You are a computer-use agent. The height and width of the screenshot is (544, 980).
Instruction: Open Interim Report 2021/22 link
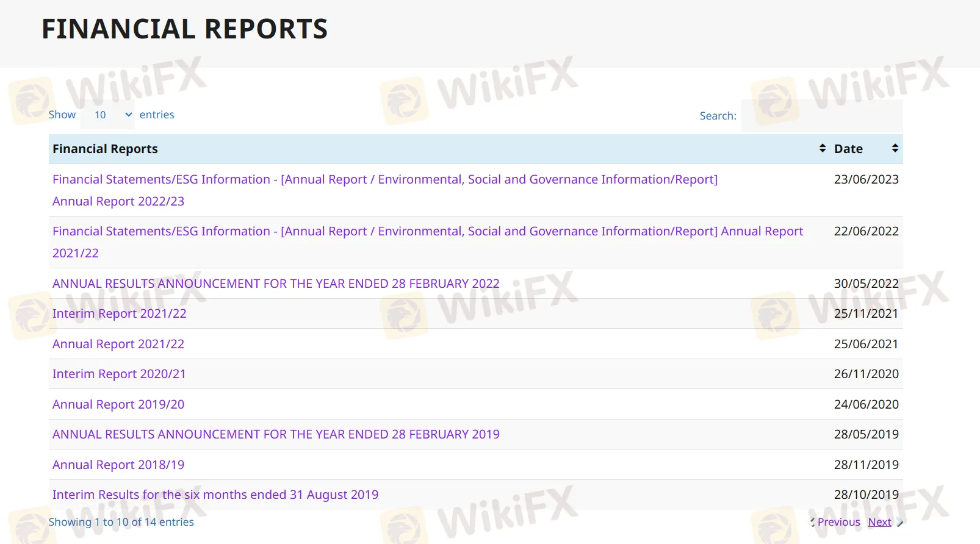pos(120,313)
